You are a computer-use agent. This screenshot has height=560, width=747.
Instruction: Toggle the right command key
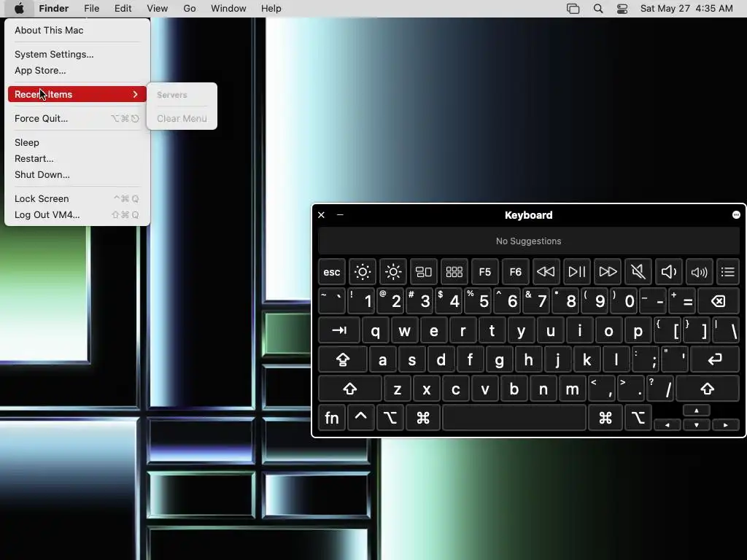pos(605,418)
